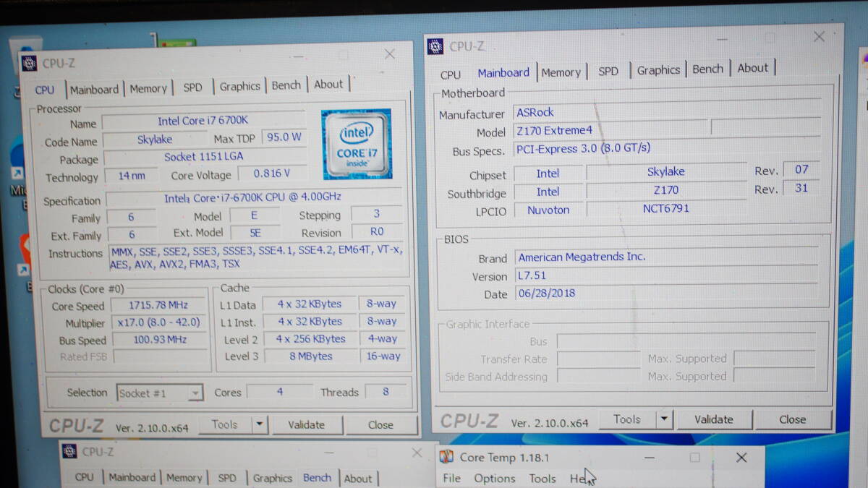This screenshot has width=868, height=488.
Task: Open Graphics tab in bottom CPU-Z window
Action: point(272,478)
